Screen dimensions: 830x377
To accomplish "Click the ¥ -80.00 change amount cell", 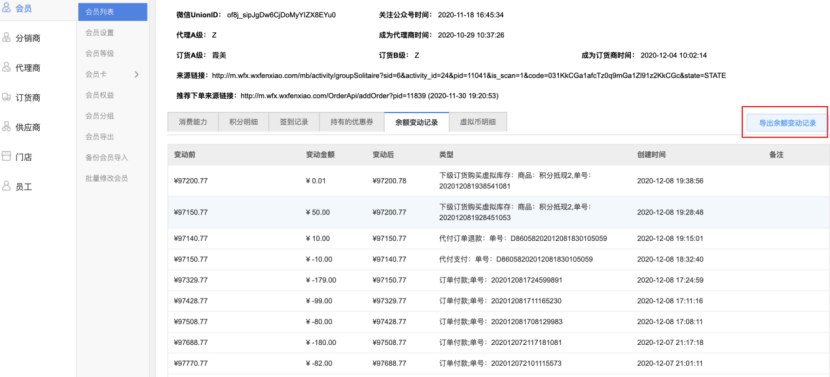I will pos(319,322).
